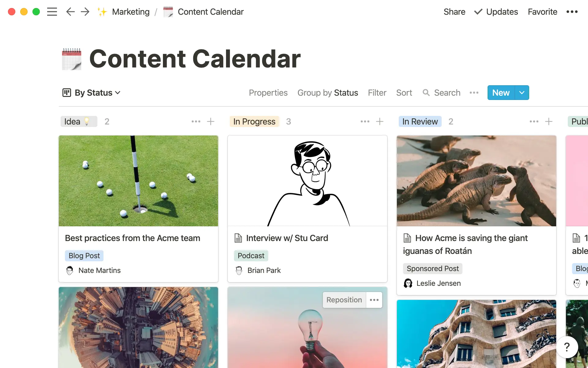Add a new card to In Progress group

(x=380, y=121)
